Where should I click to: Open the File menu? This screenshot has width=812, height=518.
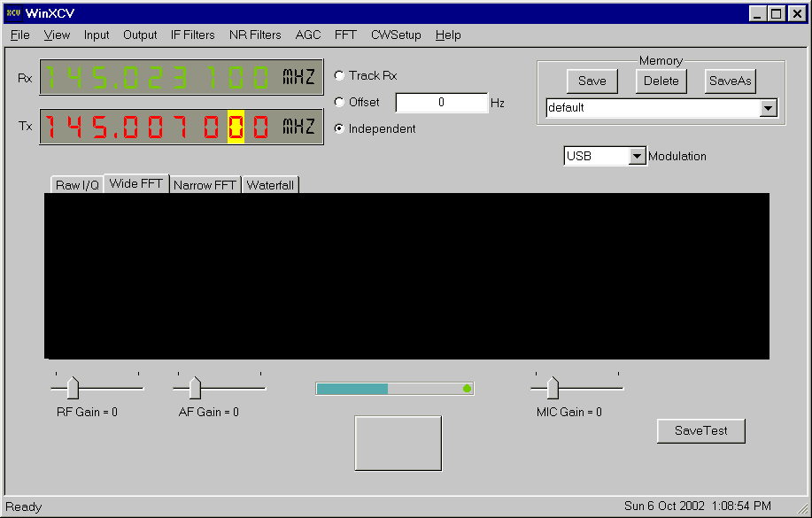pyautogui.click(x=20, y=35)
